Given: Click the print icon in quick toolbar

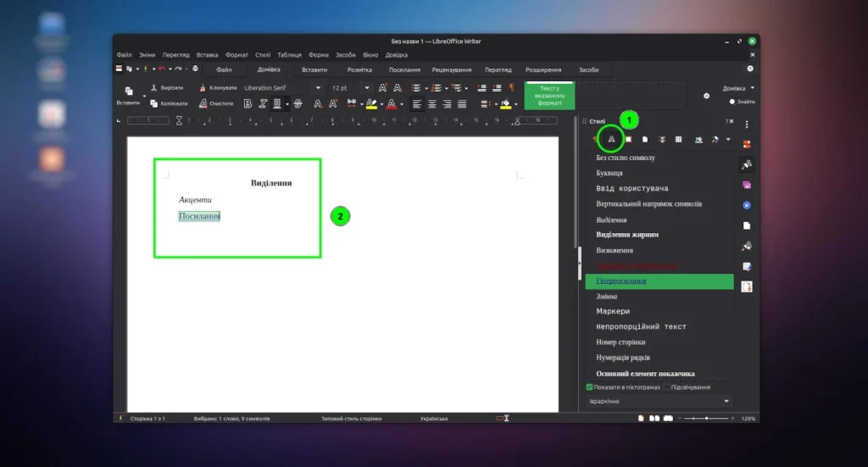Looking at the screenshot, I should (x=195, y=69).
